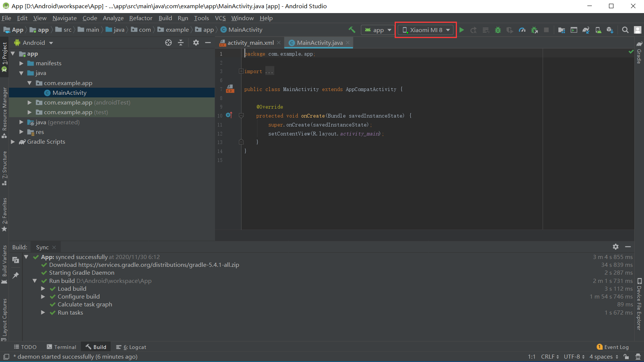The image size is (644, 362).
Task: Expand com.example.app (androidTest) package
Action: pyautogui.click(x=29, y=102)
